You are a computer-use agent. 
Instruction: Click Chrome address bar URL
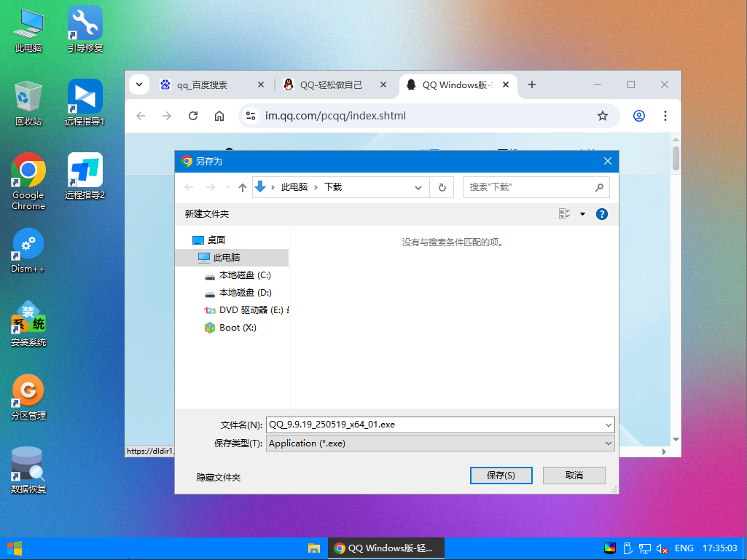pyautogui.click(x=335, y=116)
